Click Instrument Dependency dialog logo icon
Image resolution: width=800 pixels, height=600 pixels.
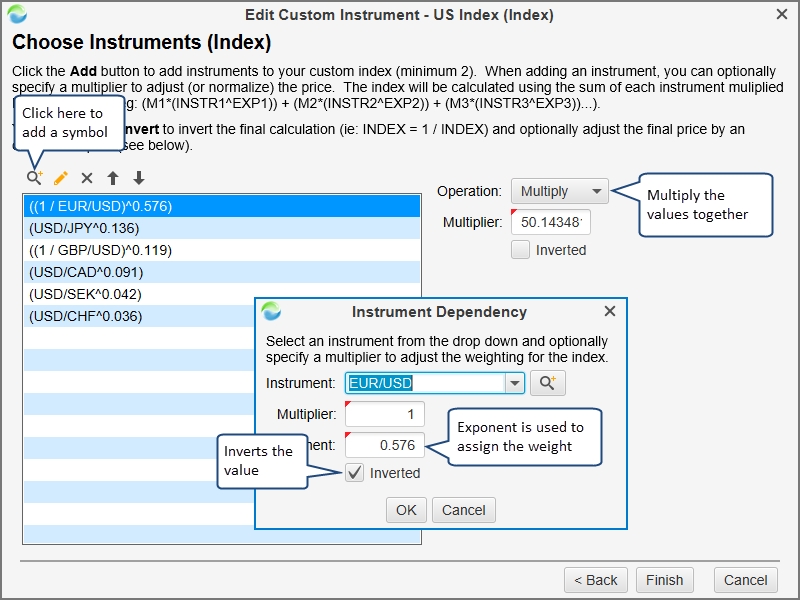pyautogui.click(x=271, y=311)
